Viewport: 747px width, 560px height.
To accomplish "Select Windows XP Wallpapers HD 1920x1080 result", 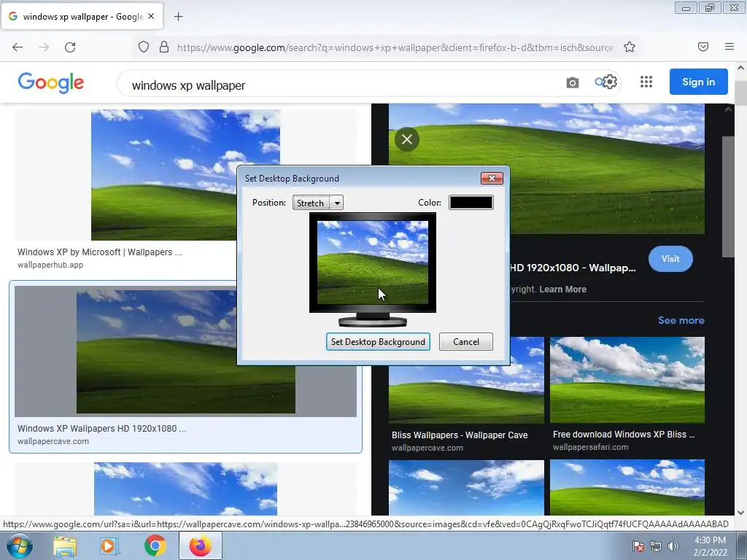I will point(185,367).
